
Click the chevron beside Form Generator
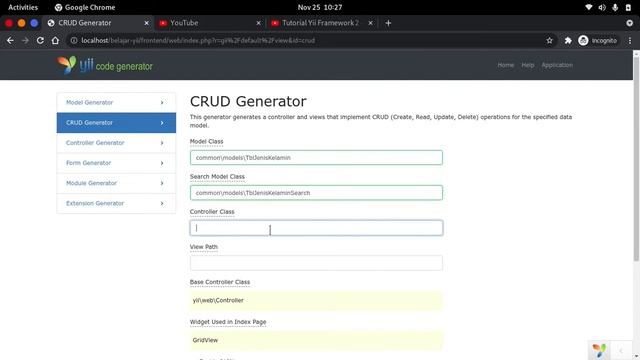click(162, 163)
